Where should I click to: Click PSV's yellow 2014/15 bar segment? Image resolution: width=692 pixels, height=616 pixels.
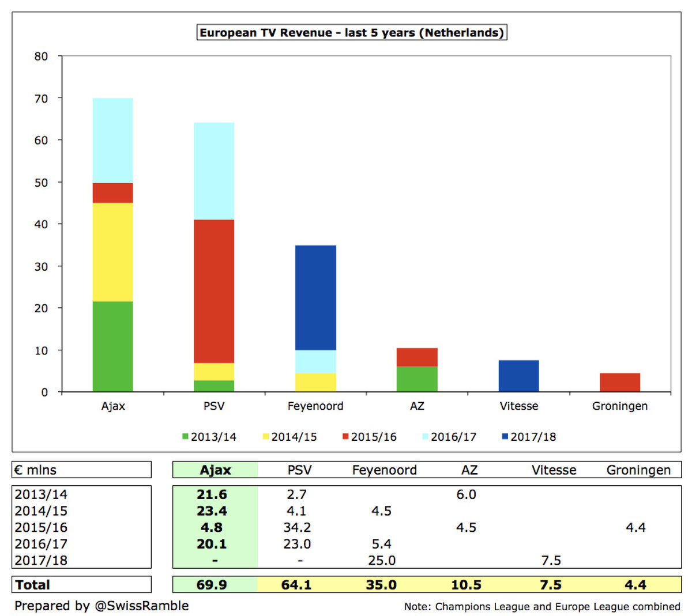click(x=214, y=372)
